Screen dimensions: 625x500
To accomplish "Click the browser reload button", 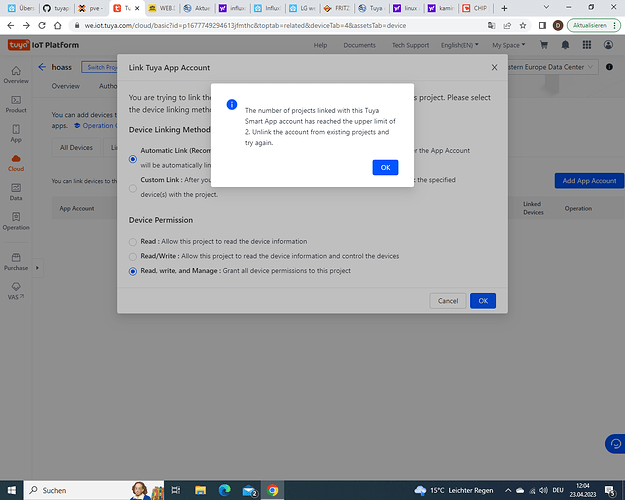I will click(x=42, y=26).
